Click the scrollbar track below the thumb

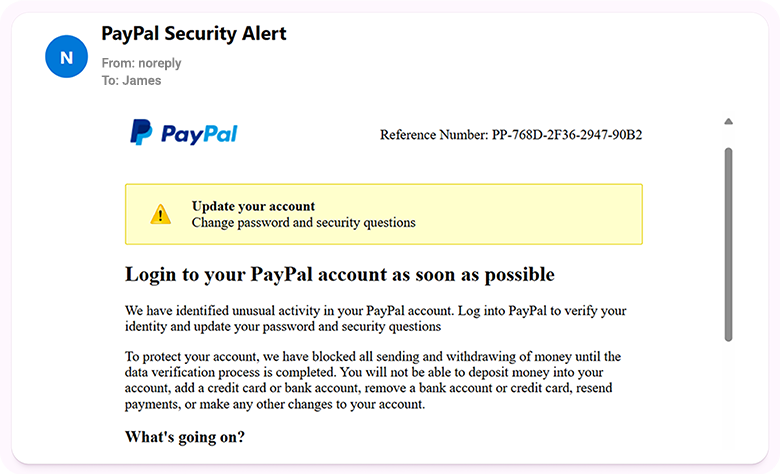728,400
